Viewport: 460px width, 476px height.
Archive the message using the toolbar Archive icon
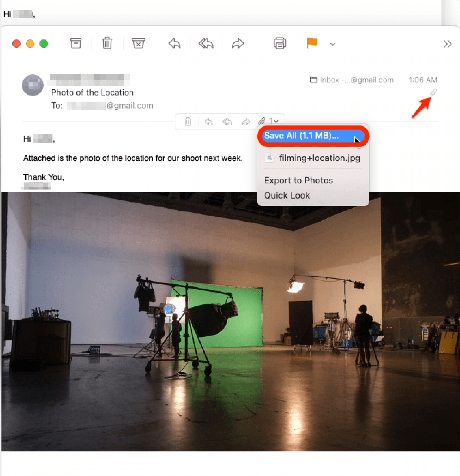point(76,43)
